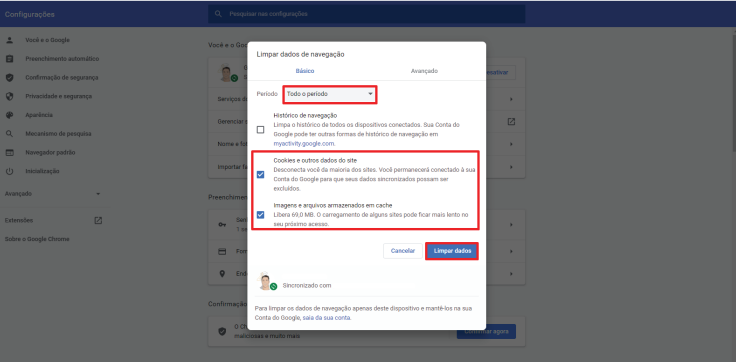Click the external link icon beside Extensões
Image resolution: width=736 pixels, height=362 pixels.
click(98, 220)
